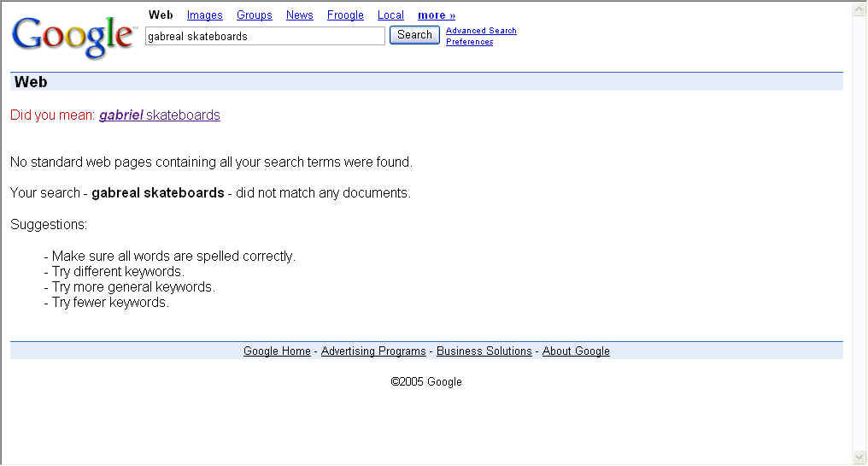Click the About Google link
The height and width of the screenshot is (466, 868).
pos(576,351)
